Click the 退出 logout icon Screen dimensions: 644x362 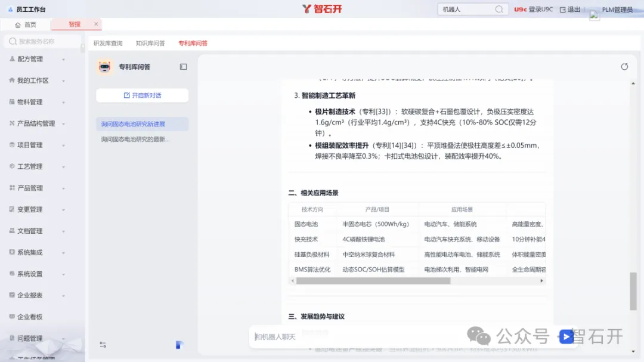[x=562, y=10]
